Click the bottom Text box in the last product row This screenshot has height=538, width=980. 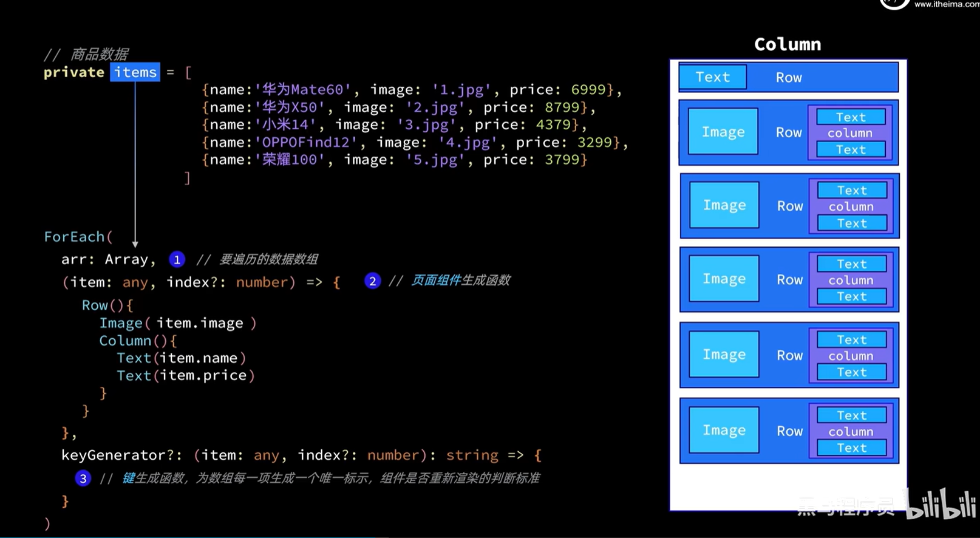click(x=851, y=448)
